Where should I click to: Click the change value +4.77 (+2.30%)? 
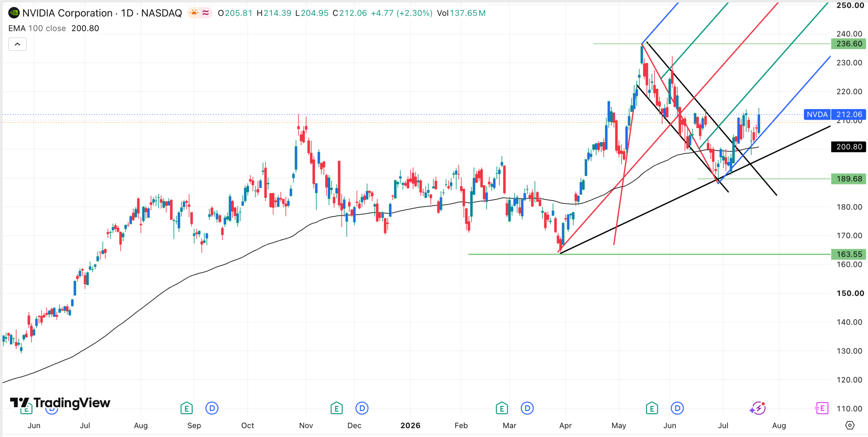pyautogui.click(x=401, y=13)
